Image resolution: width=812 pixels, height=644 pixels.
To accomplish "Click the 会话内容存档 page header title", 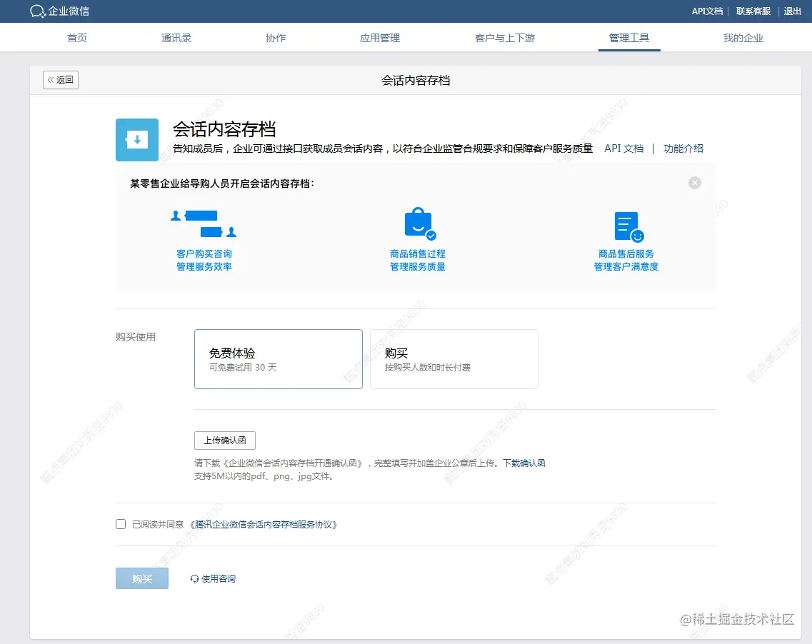I will click(x=416, y=80).
